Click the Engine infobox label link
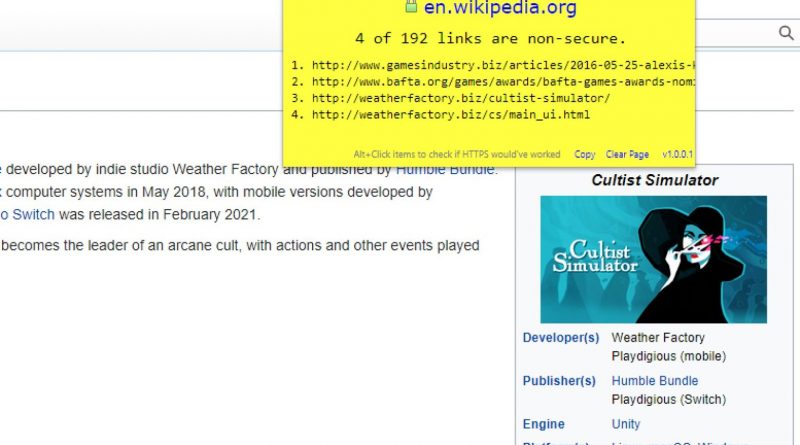This screenshot has width=800, height=445. [x=543, y=424]
